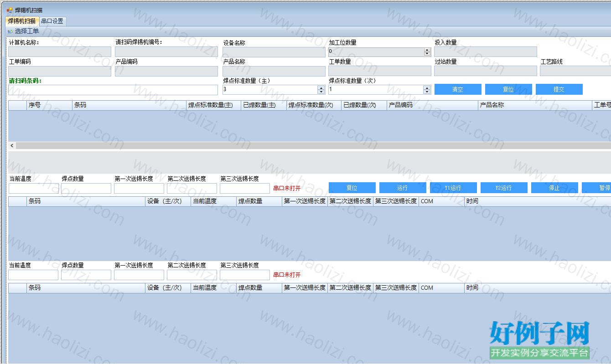
Task: Click the 焊点标准数量(主) column header
Action: [x=213, y=105]
